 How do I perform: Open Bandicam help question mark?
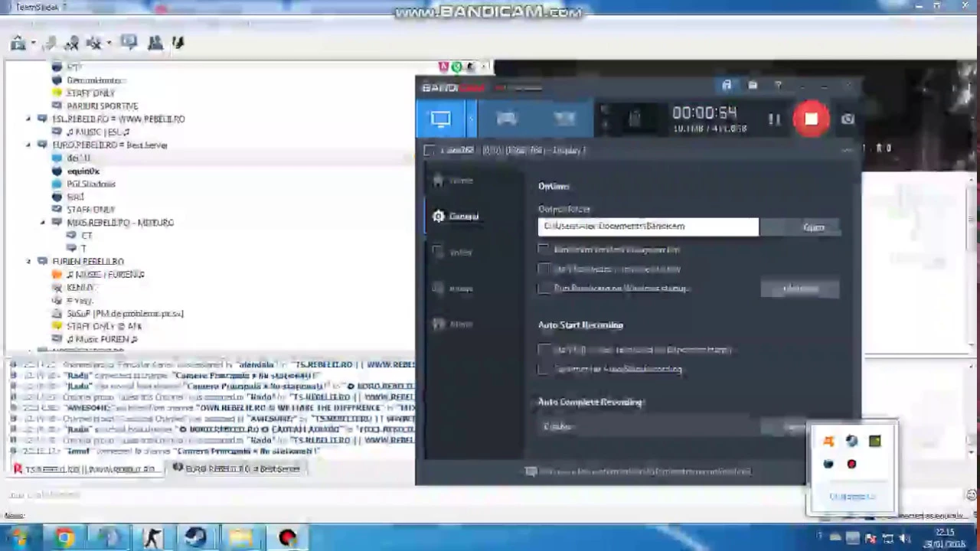tap(778, 86)
